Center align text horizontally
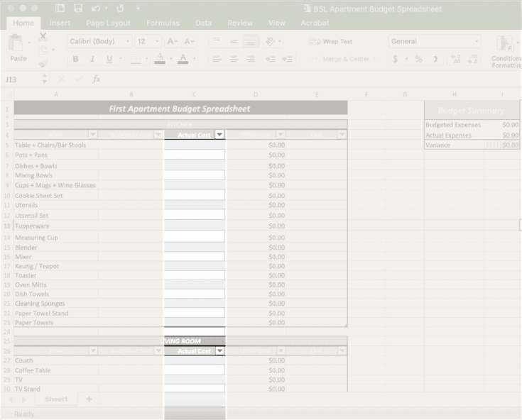The width and height of the screenshot is (522, 420). point(234,60)
